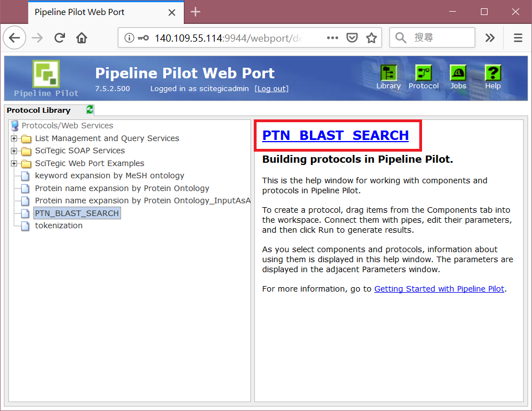
Task: Open the browser hamburger menu
Action: [518, 38]
